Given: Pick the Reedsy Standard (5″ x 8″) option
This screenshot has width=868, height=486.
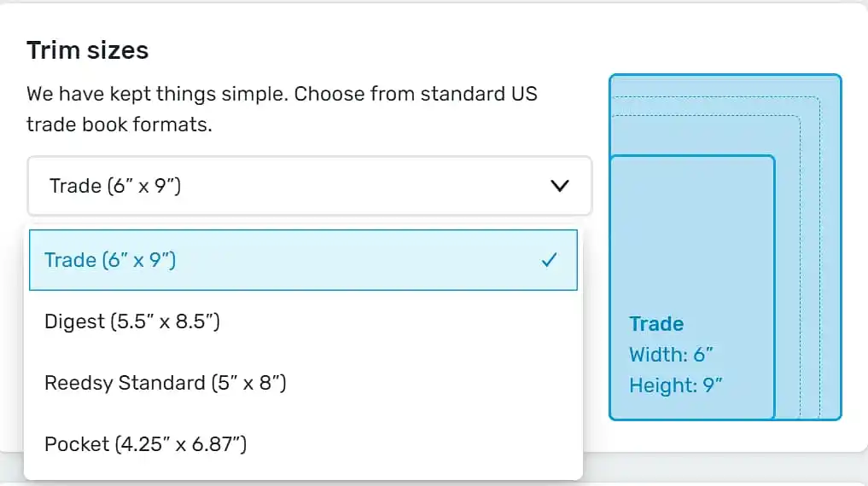Looking at the screenshot, I should click(165, 383).
